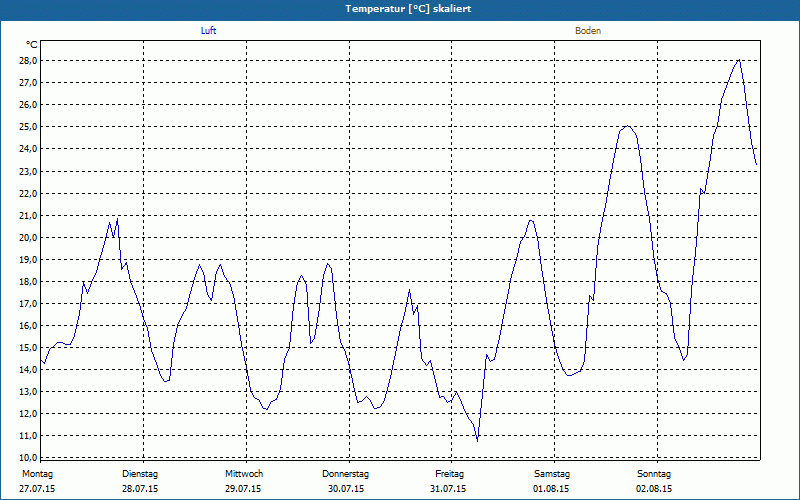Click the 28 °C peak on Sunday's curve

[739, 60]
